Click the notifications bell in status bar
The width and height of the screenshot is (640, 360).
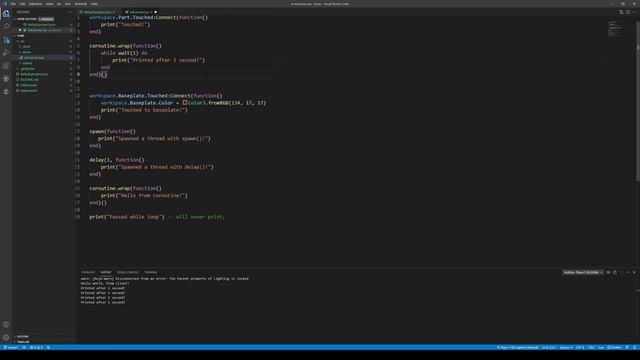[634, 347]
